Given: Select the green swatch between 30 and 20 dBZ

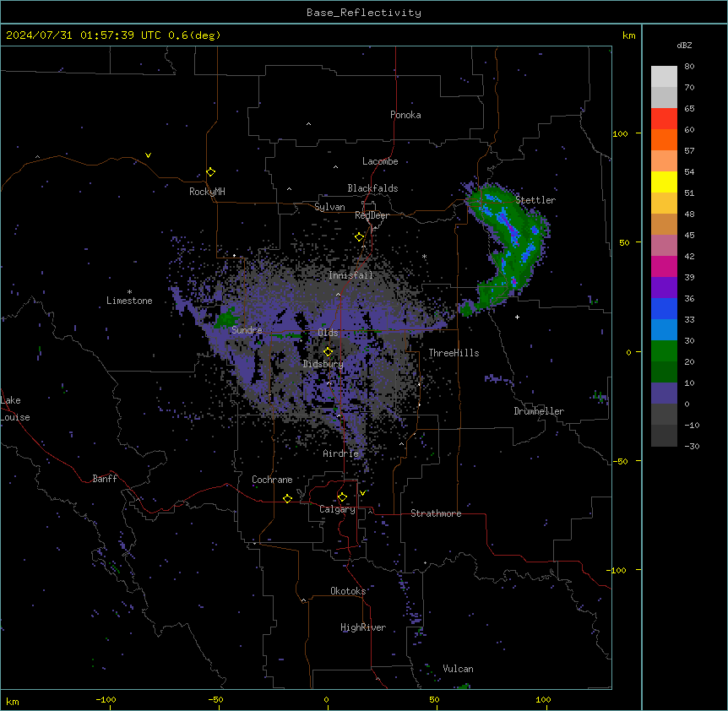Looking at the screenshot, I should click(x=664, y=351).
